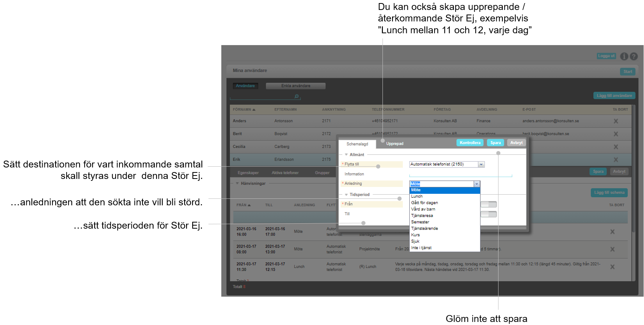Collapse the Hänvisningar section
Viewport: 644px width, 325px height.
[237, 184]
